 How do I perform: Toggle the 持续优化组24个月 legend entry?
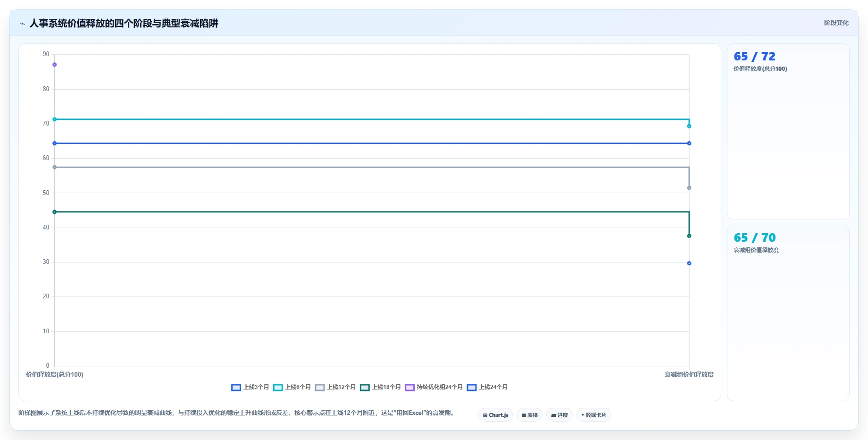click(x=434, y=387)
